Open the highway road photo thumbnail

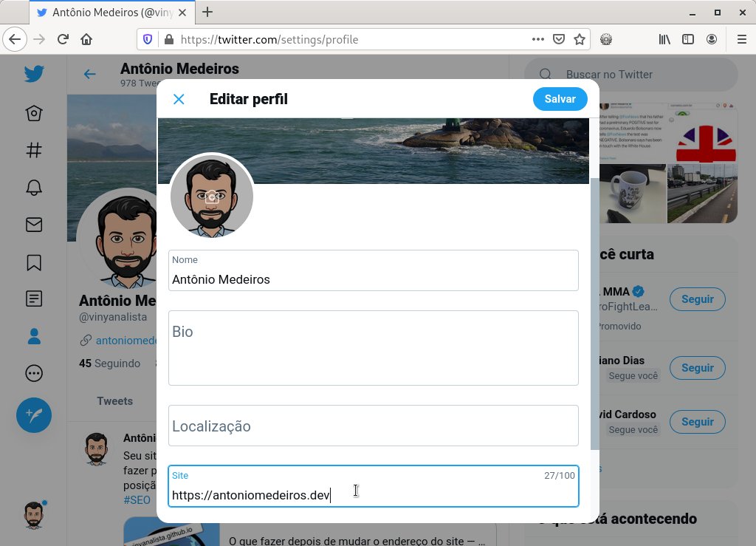pos(703,194)
